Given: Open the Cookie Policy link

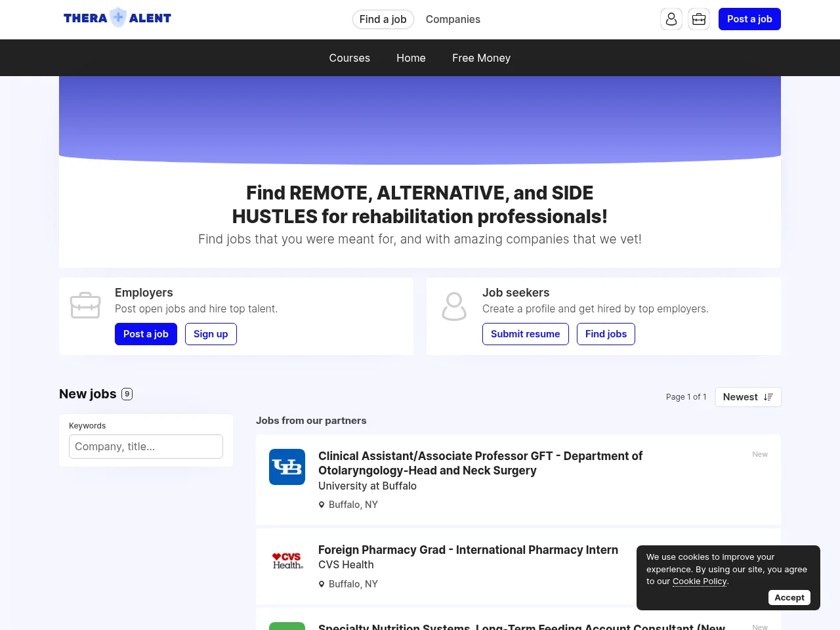Looking at the screenshot, I should click(700, 581).
